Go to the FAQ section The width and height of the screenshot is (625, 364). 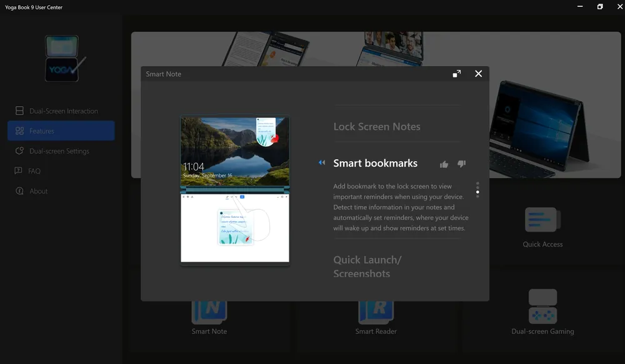(61, 171)
